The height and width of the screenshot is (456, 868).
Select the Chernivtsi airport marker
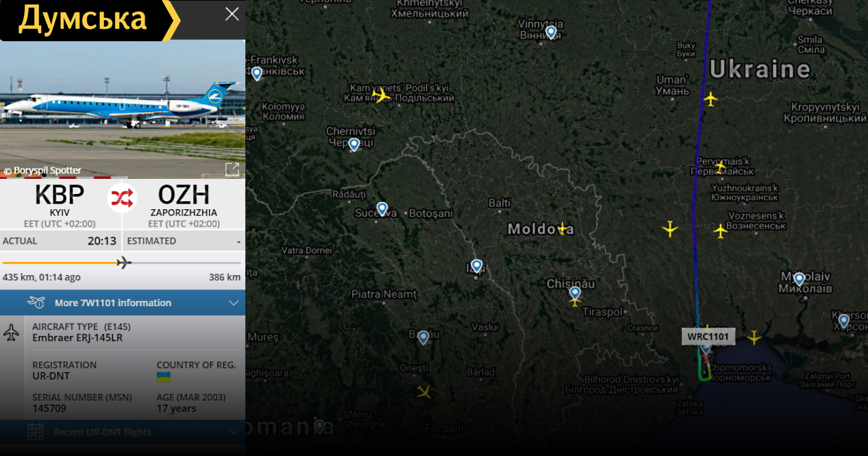click(354, 144)
